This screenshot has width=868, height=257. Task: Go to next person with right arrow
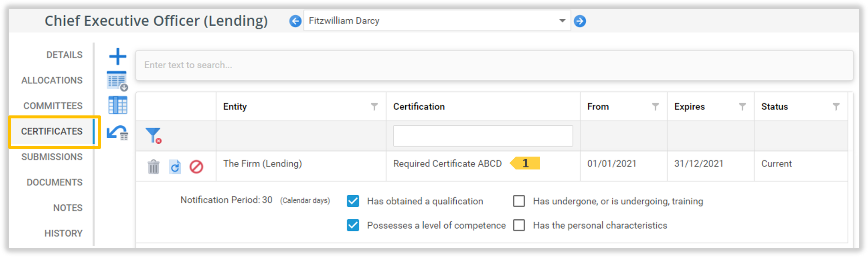pos(580,21)
